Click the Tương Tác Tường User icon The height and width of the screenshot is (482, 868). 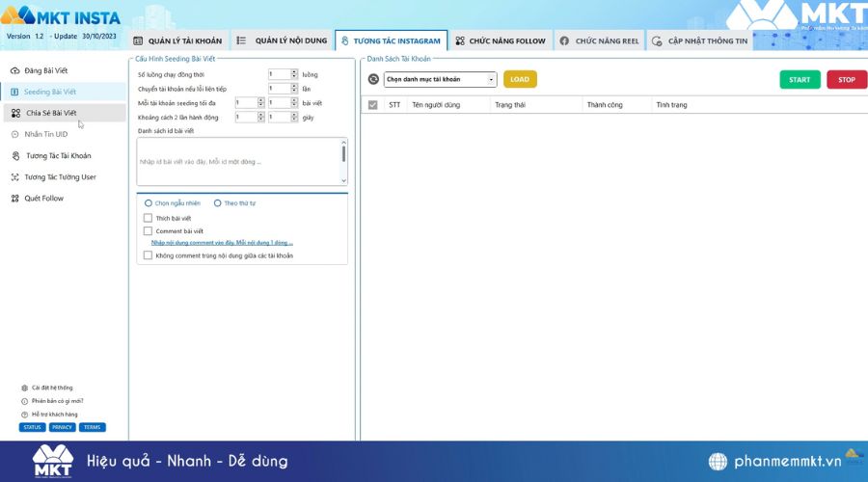point(14,177)
